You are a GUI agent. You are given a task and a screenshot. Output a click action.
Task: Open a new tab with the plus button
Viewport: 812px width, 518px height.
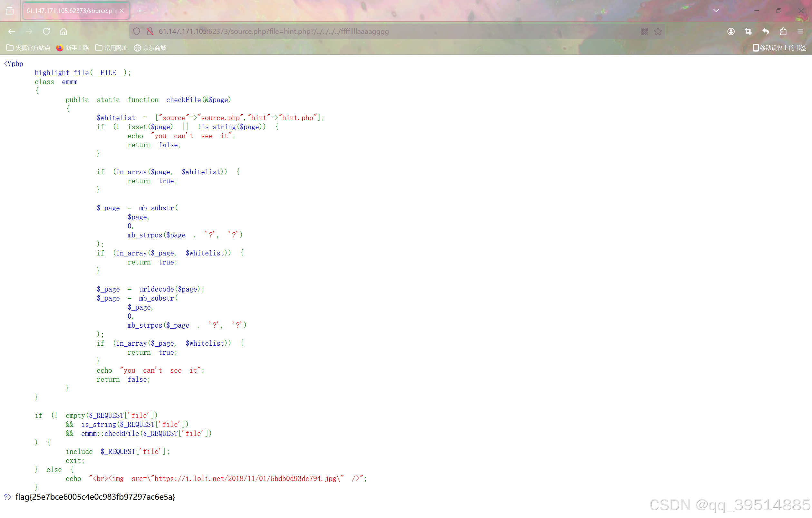[x=140, y=10]
